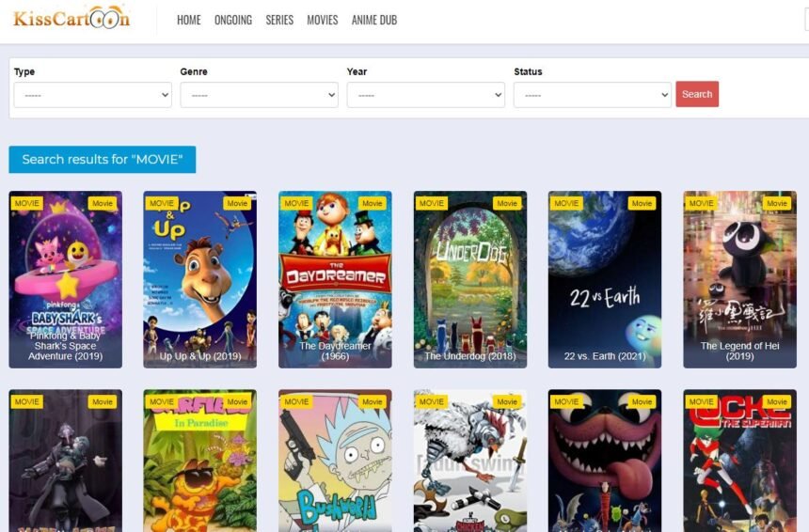The image size is (809, 532).
Task: Click the Up Up & Up (2019) title
Action: [x=200, y=356]
